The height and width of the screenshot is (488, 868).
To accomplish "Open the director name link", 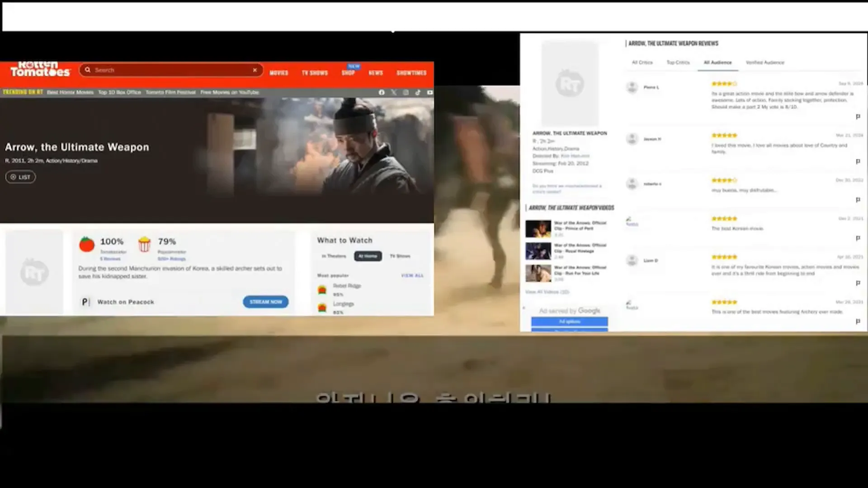I will 575,156.
